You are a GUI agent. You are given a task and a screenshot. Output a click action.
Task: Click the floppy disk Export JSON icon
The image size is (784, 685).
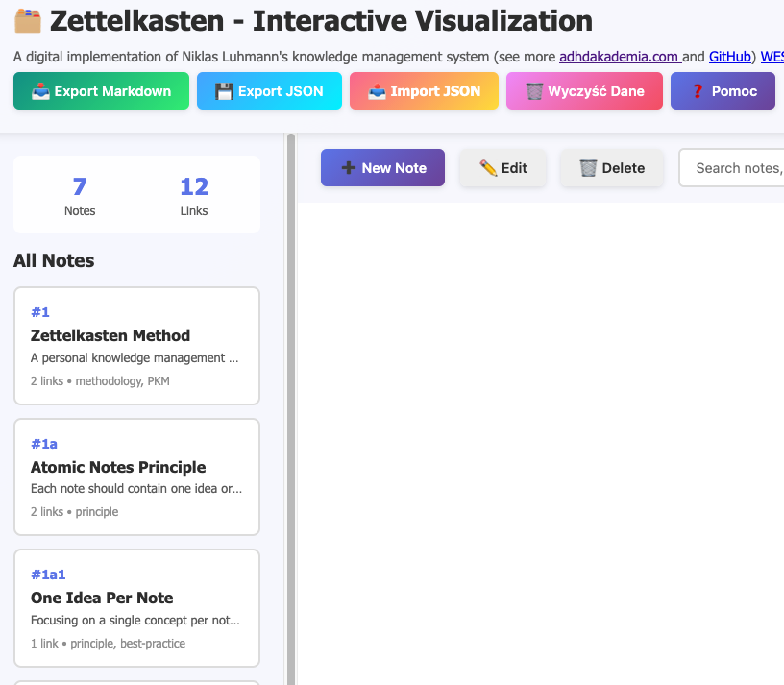[x=224, y=91]
